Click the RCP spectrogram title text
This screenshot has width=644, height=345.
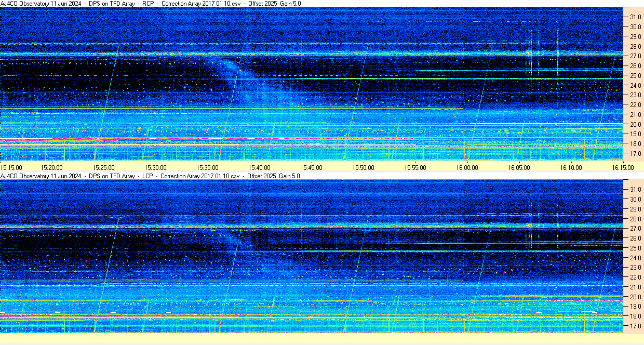[151, 4]
